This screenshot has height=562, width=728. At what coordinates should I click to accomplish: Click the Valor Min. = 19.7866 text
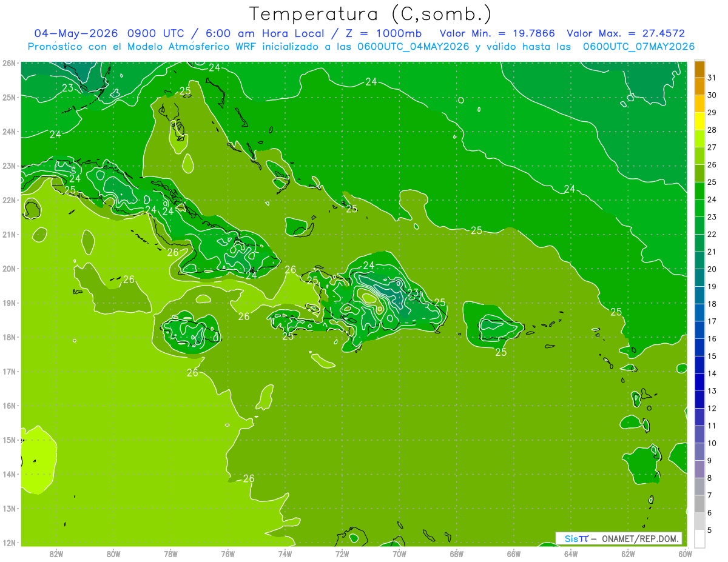tap(497, 33)
